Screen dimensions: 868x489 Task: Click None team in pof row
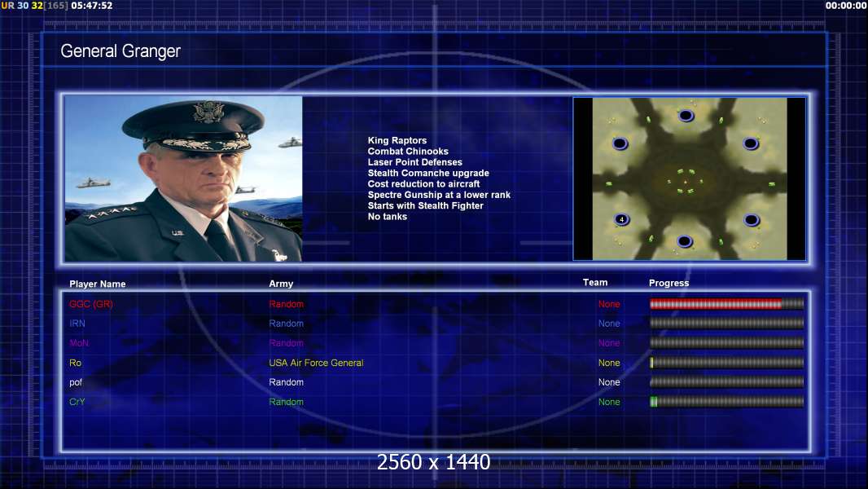tap(609, 382)
